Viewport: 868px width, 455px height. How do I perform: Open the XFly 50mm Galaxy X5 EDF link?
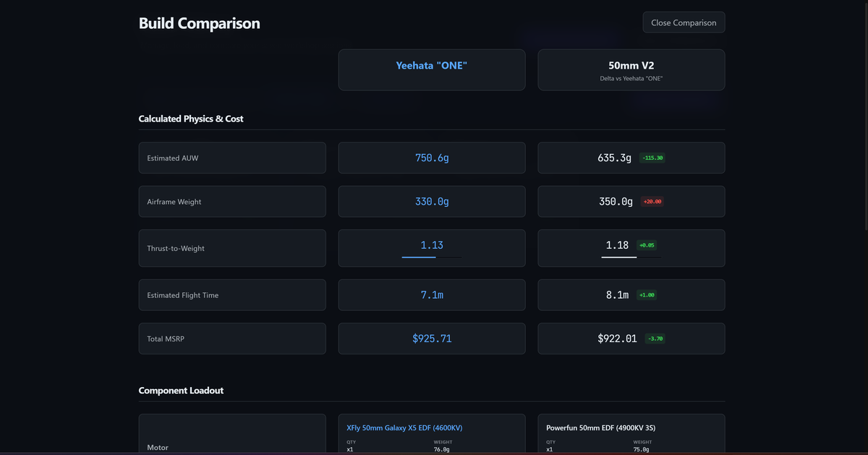click(x=404, y=428)
